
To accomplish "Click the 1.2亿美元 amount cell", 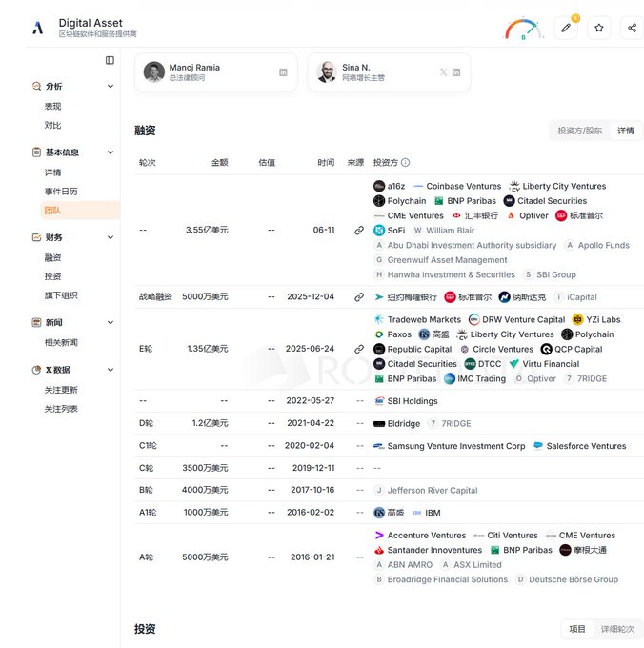I will point(210,423).
